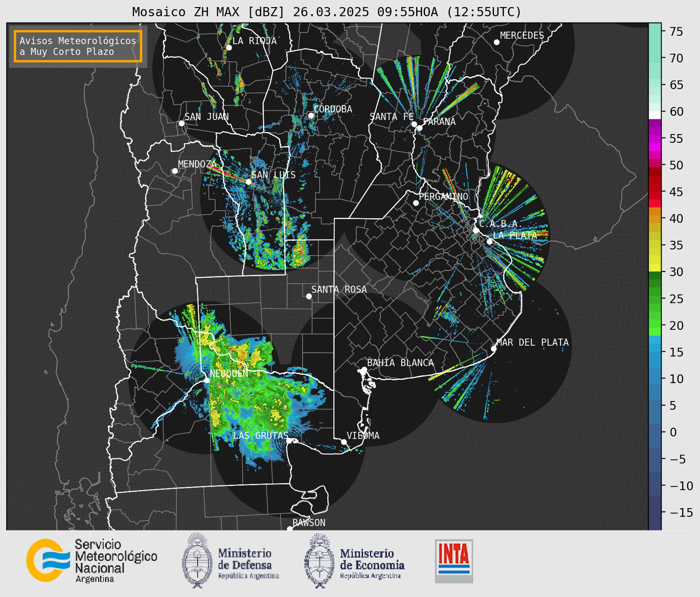Click the LA RIOJA city marker dot
Image resolution: width=700 pixels, height=597 pixels.
[229, 48]
